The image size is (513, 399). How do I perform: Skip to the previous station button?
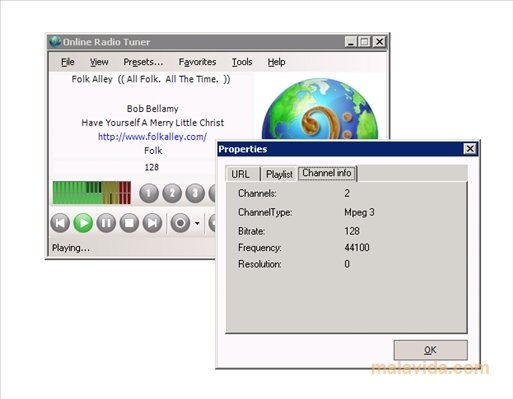coord(60,223)
